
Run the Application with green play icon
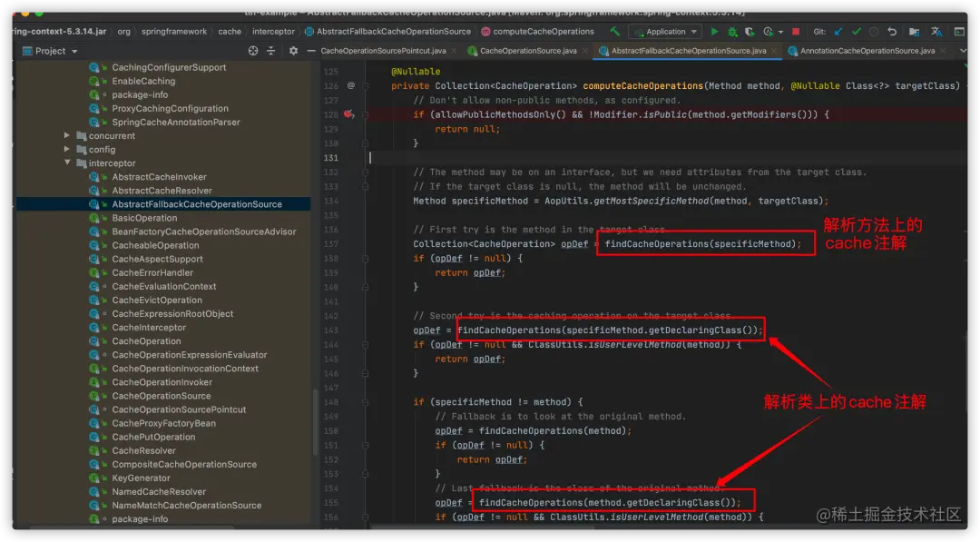coord(714,31)
